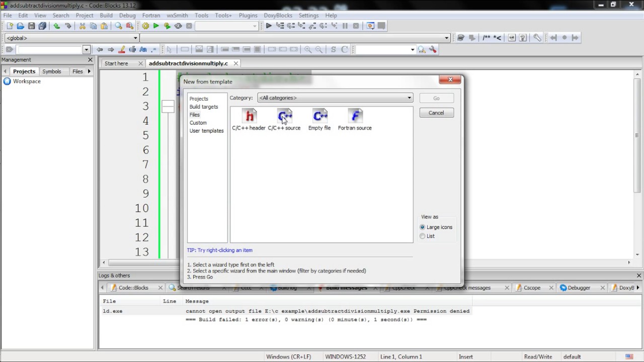Click the Debugging windows icon
Image resolution: width=644 pixels, height=362 pixels.
pyautogui.click(x=371, y=26)
